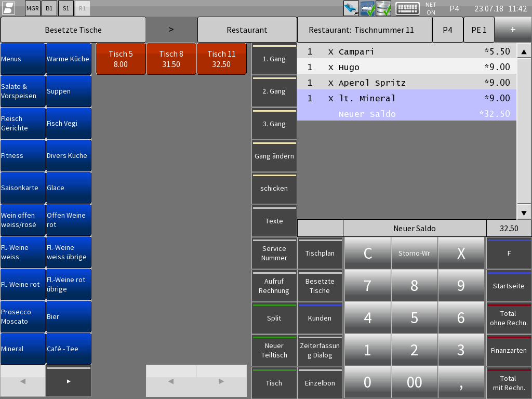Select the 1. Gang course button
Screen dimensions: 532x399
[x=274, y=59]
